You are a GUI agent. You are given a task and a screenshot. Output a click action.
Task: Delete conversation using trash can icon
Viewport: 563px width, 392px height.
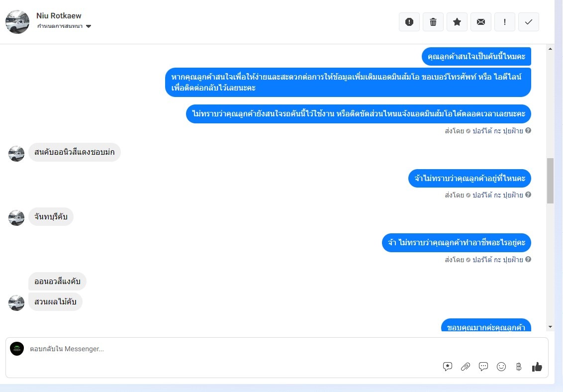click(433, 22)
